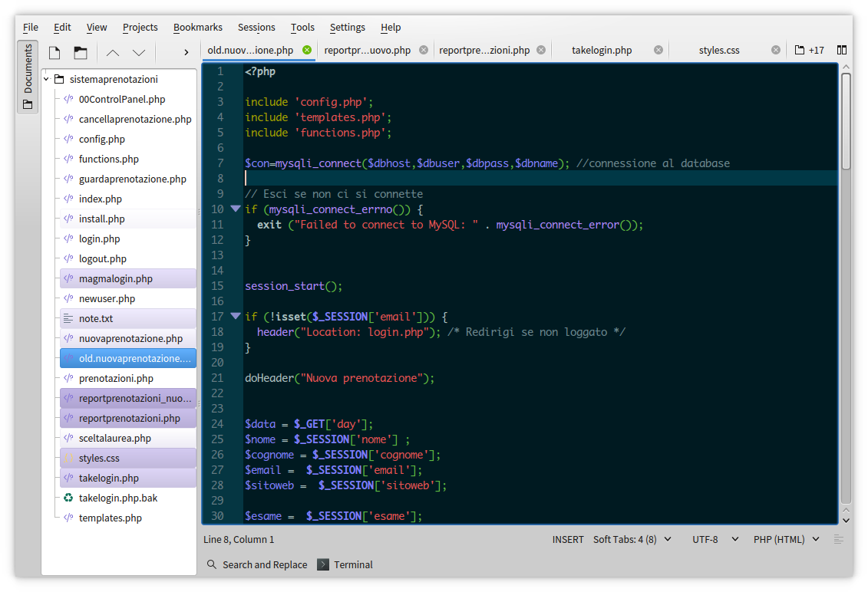The image size is (868, 592).
Task: Open the Help menu
Action: point(391,27)
